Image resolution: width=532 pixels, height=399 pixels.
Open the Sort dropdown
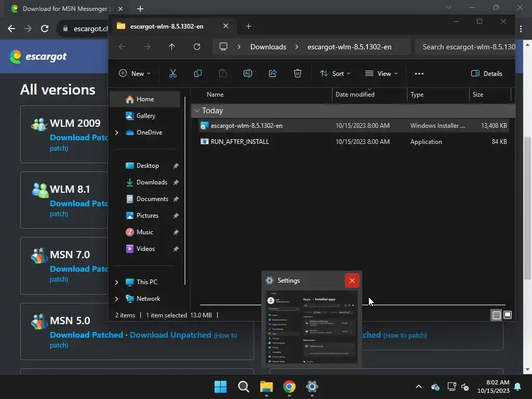click(335, 73)
